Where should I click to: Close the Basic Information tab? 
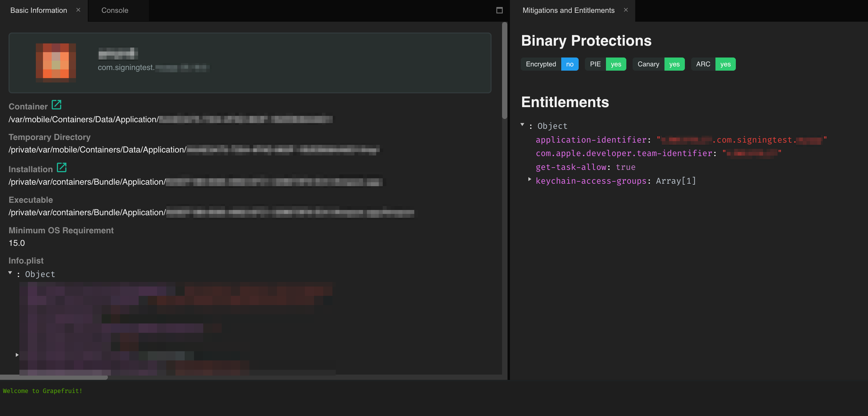click(78, 10)
